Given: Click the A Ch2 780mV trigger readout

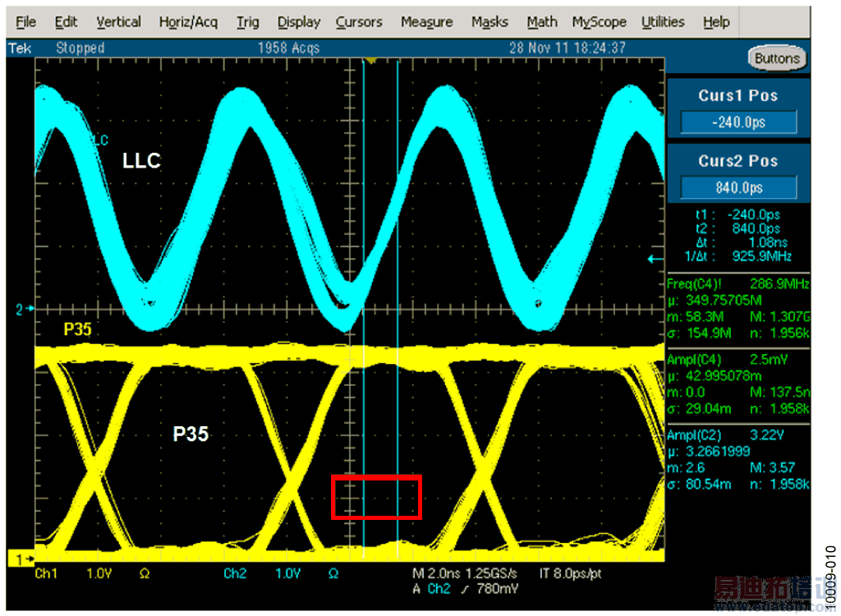Looking at the screenshot, I should point(466,589).
